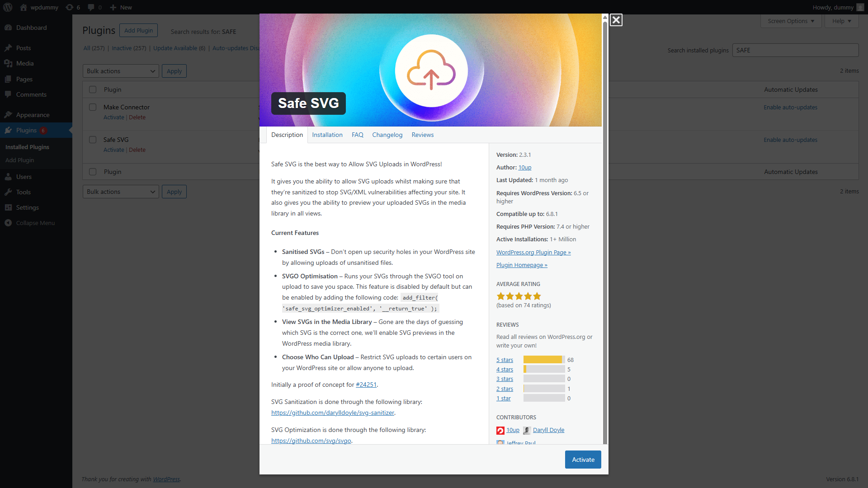This screenshot has width=868, height=488.
Task: Filter plugins by Inactive (257)
Action: pos(129,48)
